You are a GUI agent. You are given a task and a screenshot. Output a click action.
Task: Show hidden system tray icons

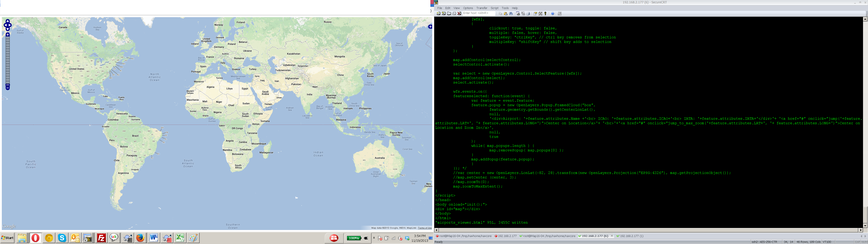(x=374, y=238)
